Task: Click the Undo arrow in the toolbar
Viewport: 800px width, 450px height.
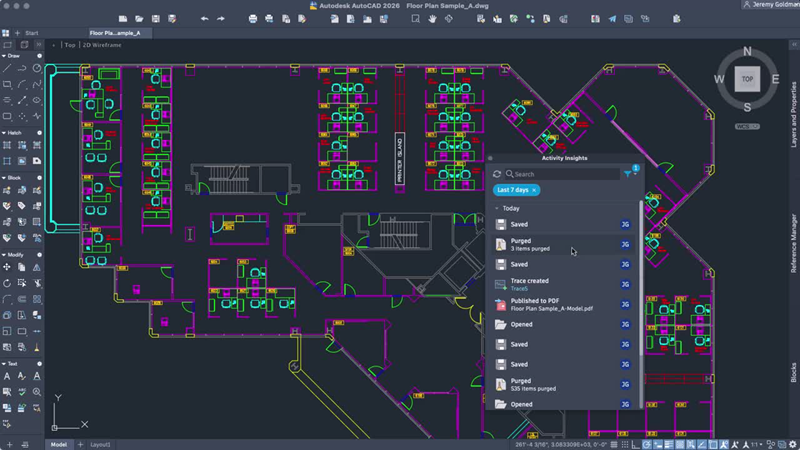Action: pyautogui.click(x=204, y=19)
